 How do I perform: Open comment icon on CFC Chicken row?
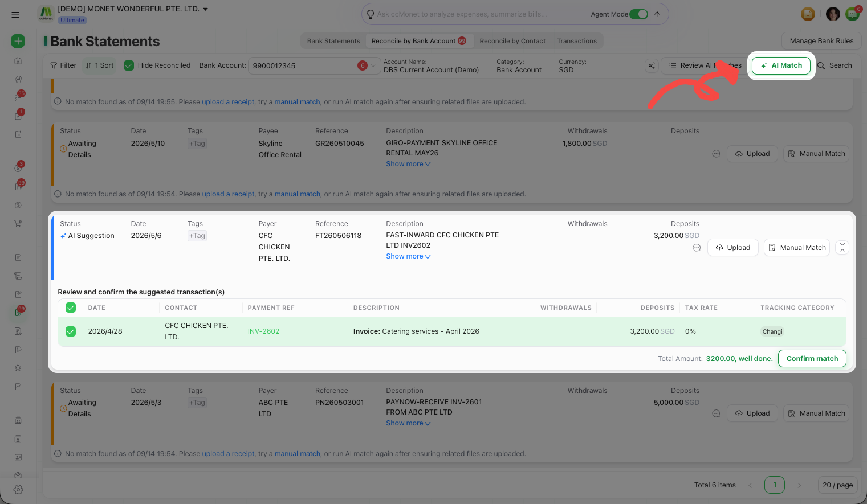[x=697, y=248]
